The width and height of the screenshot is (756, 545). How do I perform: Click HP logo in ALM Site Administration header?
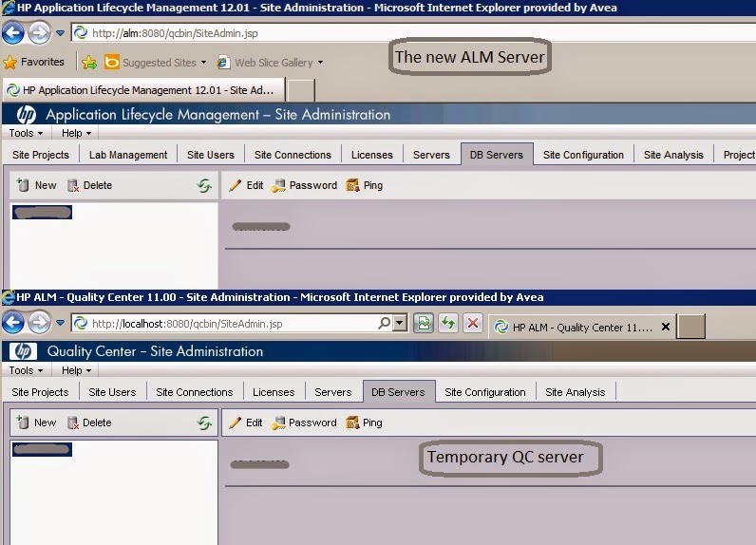[26, 114]
